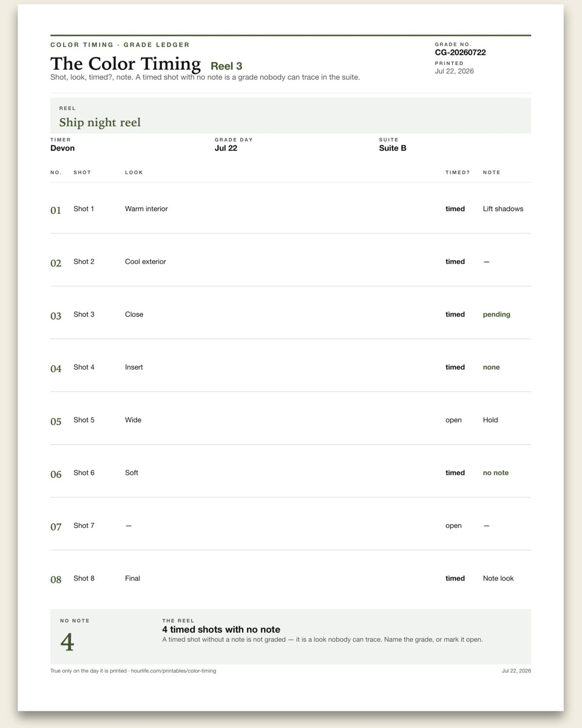Click the large '4' no-note count
Image resolution: width=582 pixels, height=728 pixels.
(67, 642)
